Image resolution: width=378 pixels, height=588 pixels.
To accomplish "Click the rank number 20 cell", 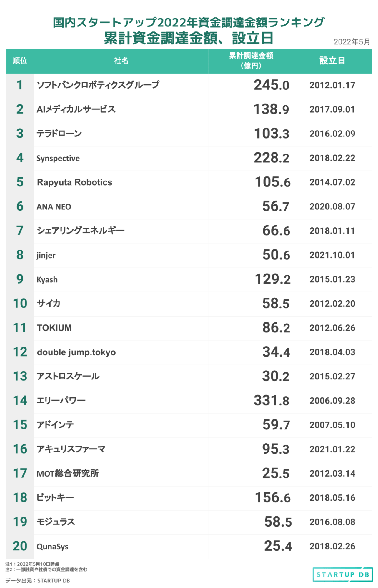I will (20, 546).
